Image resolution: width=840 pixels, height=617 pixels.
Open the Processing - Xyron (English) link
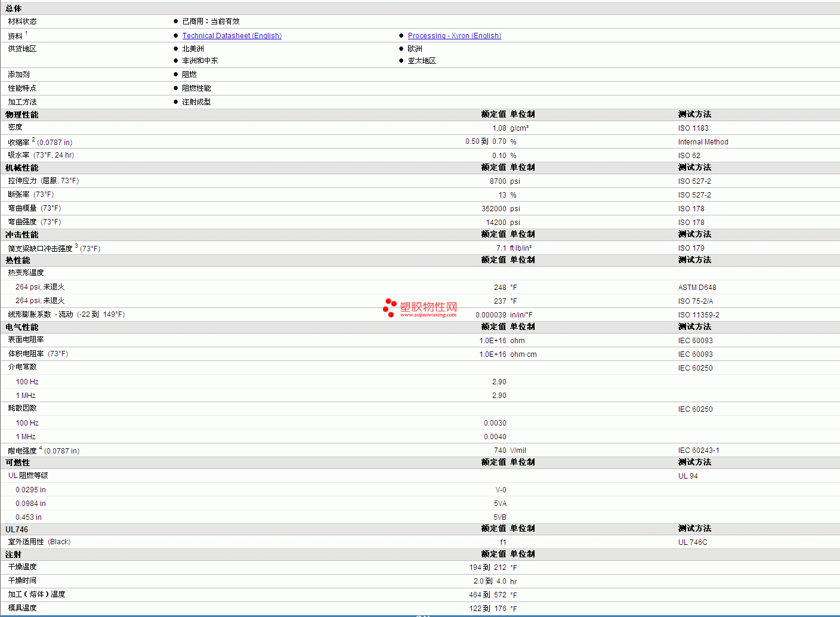454,36
